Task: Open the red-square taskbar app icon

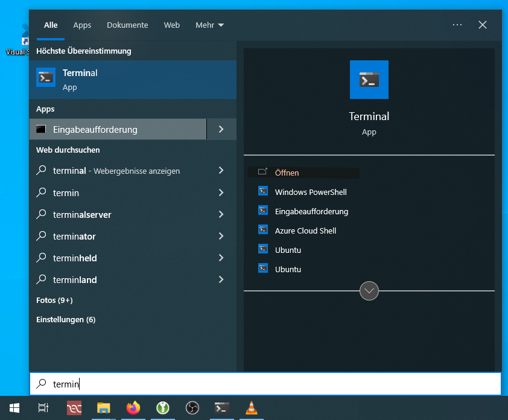Action: coord(74,408)
